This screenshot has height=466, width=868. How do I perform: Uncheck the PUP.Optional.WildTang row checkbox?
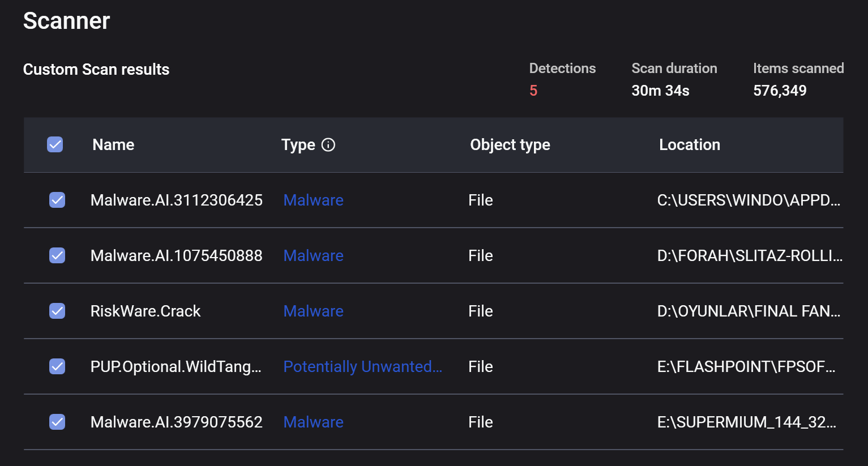tap(57, 366)
